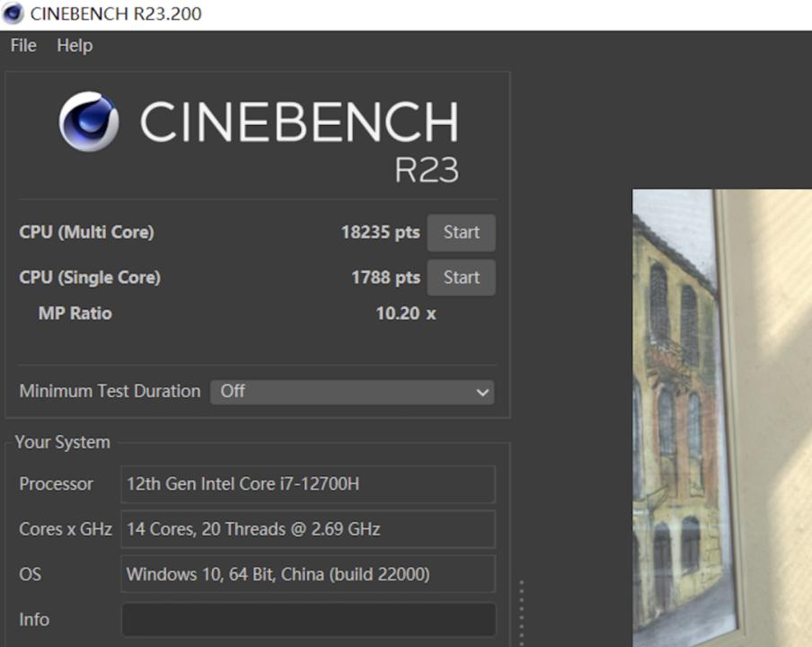Click the 1788 pts single core score
Viewport: 812px width, 647px height.
point(385,278)
